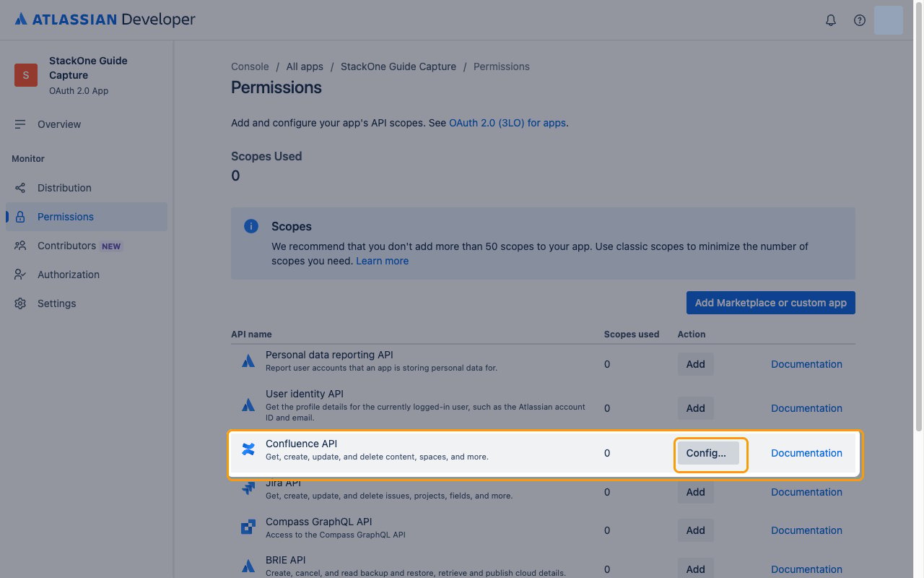
Task: Open Contributors in the sidebar
Action: click(87, 246)
